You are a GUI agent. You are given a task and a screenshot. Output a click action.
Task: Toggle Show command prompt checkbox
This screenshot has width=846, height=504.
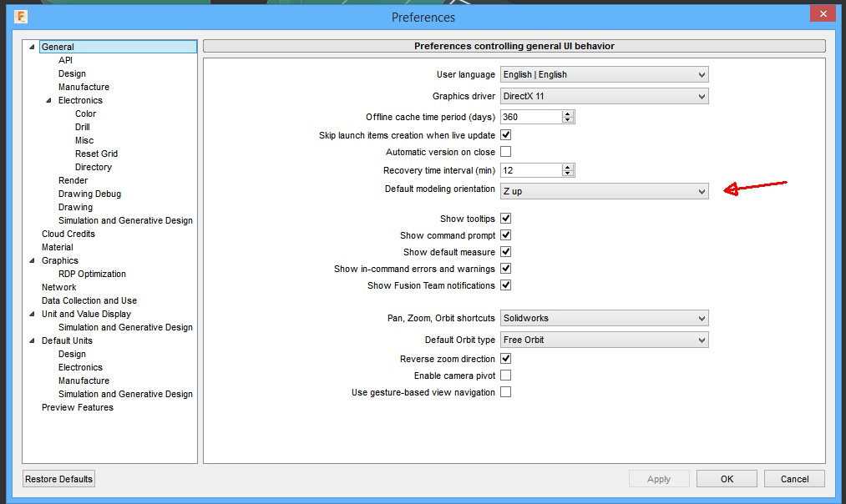point(505,235)
